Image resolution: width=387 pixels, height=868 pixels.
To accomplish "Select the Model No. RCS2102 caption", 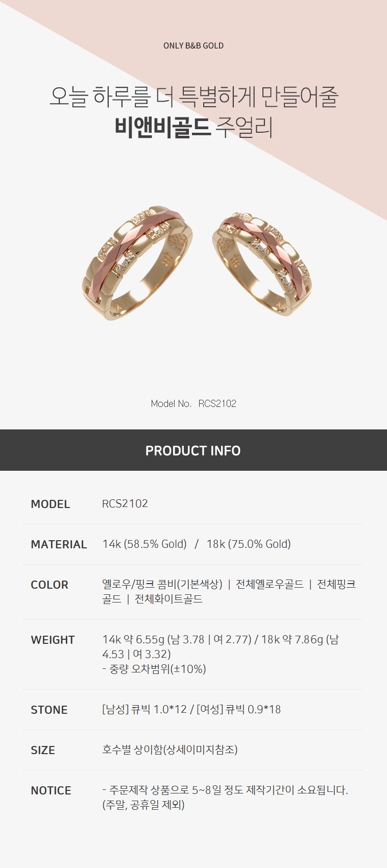I will [194, 403].
